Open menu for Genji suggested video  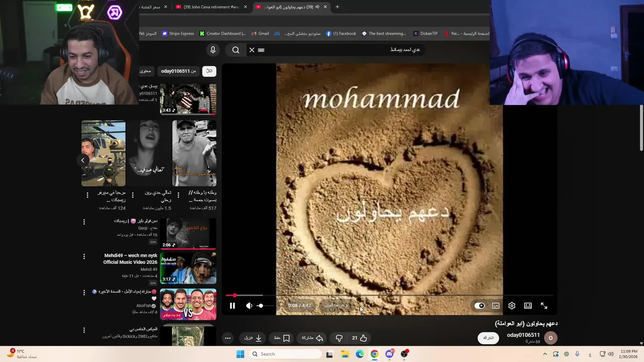[84, 222]
